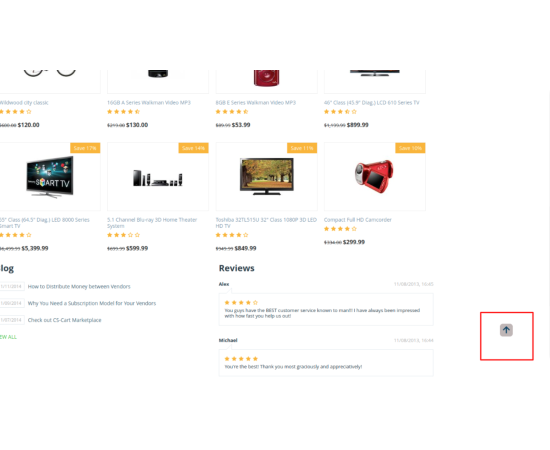The height and width of the screenshot is (450, 550).
Task: Read How to Distribute Money between Vendors
Action: (79, 287)
